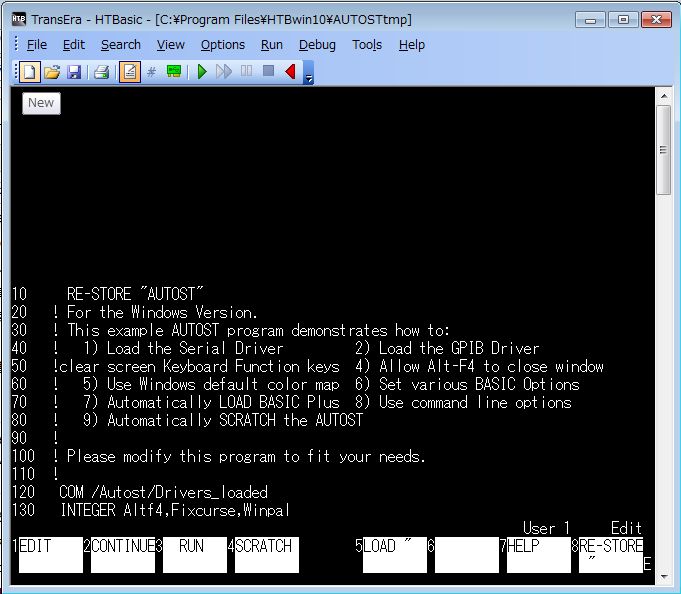The width and height of the screenshot is (681, 594).
Task: Run the program with green play icon
Action: coord(202,72)
